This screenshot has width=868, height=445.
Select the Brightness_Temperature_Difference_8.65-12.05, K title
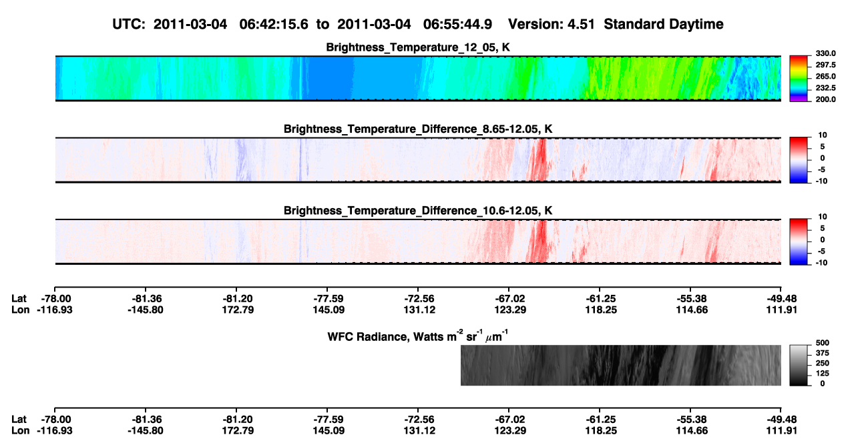pyautogui.click(x=418, y=129)
